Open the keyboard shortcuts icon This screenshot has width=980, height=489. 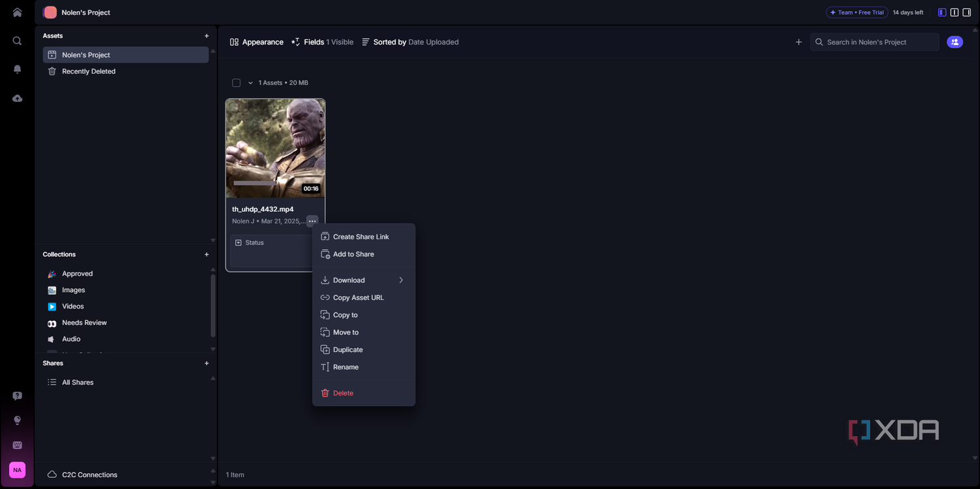click(x=17, y=445)
